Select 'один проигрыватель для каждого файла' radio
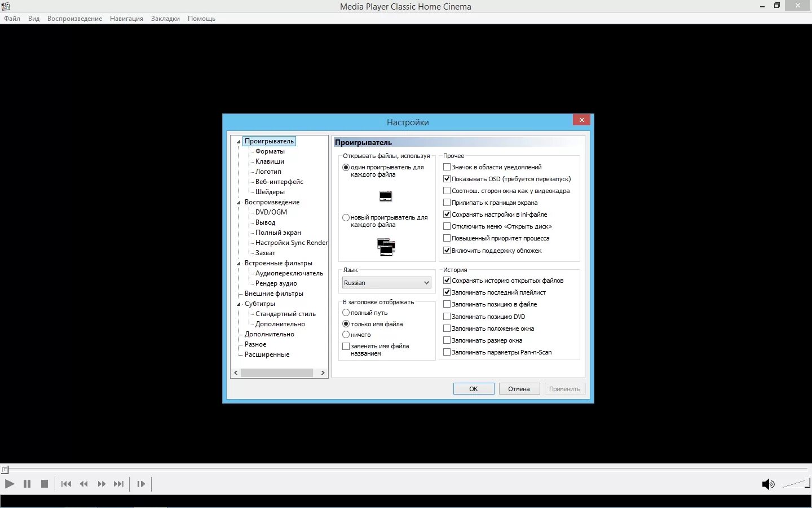The height and width of the screenshot is (508, 812). (x=346, y=167)
